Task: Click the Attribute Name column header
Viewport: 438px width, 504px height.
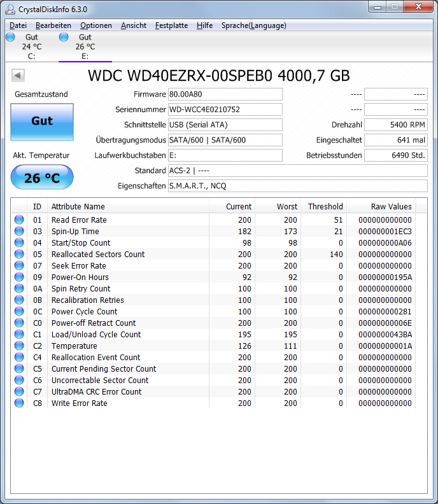Action: point(129,206)
